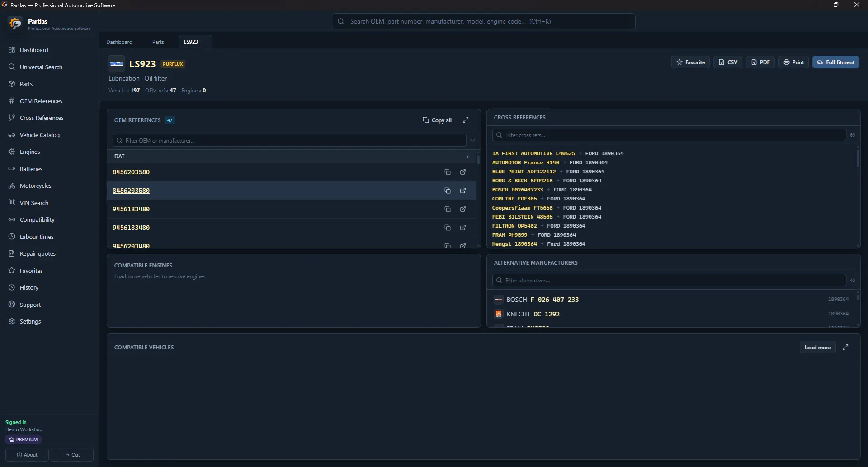The height and width of the screenshot is (467, 868).
Task: Focus the global search field
Action: point(483,21)
